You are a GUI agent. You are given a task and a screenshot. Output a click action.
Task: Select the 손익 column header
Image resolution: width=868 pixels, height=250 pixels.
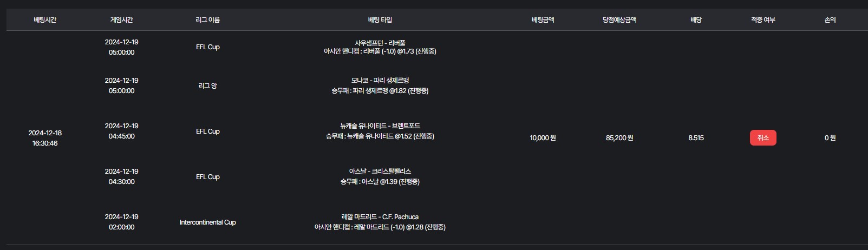point(830,20)
